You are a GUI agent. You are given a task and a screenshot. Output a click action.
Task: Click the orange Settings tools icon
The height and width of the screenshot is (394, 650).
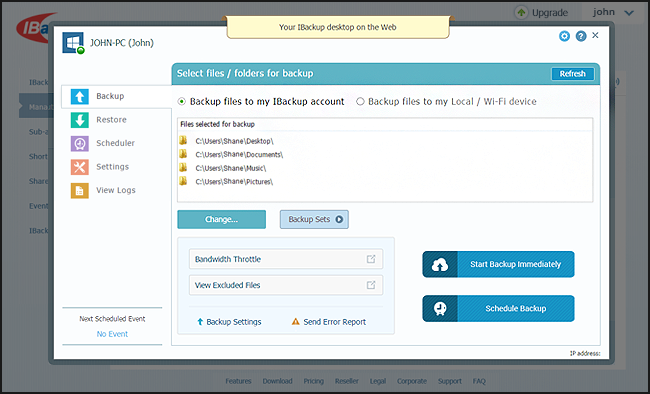tap(80, 167)
